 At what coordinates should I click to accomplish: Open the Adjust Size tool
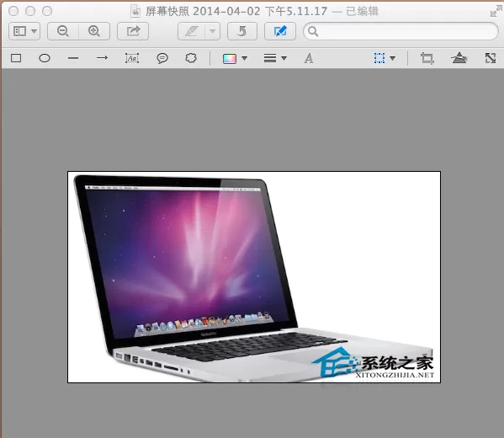tap(491, 58)
